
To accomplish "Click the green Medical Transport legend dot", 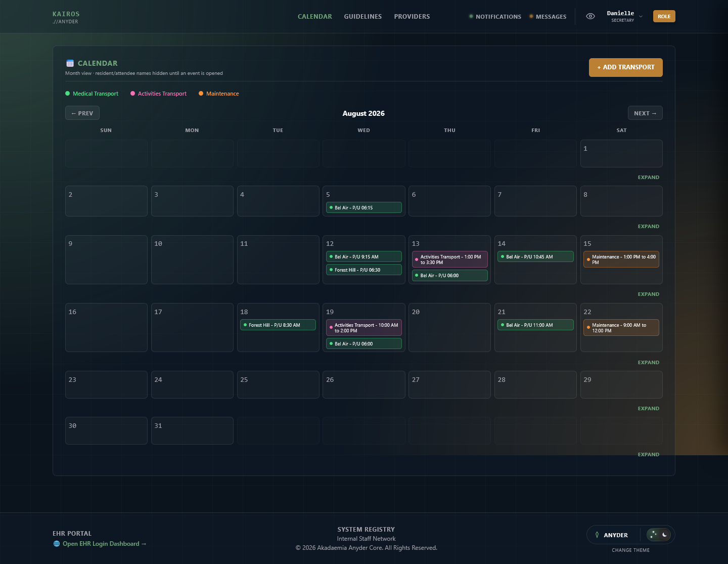I will [68, 94].
